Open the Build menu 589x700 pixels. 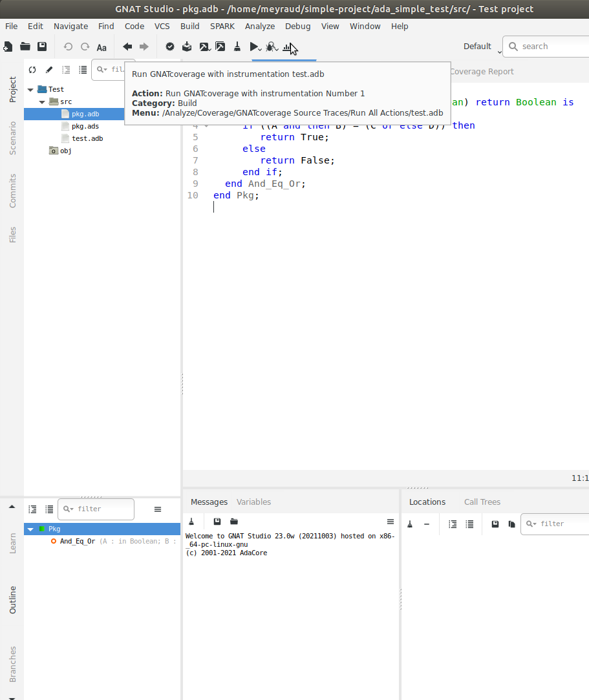(x=190, y=27)
